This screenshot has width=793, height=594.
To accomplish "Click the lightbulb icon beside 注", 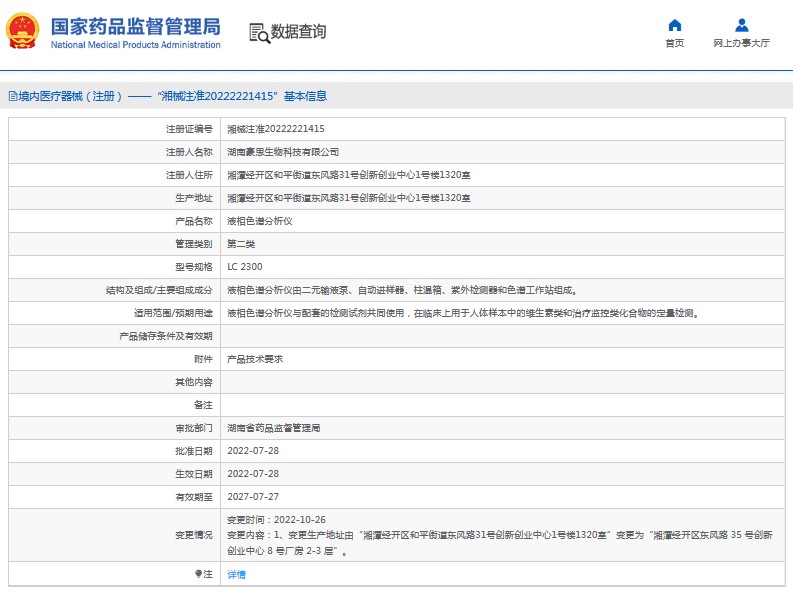I will tap(198, 574).
